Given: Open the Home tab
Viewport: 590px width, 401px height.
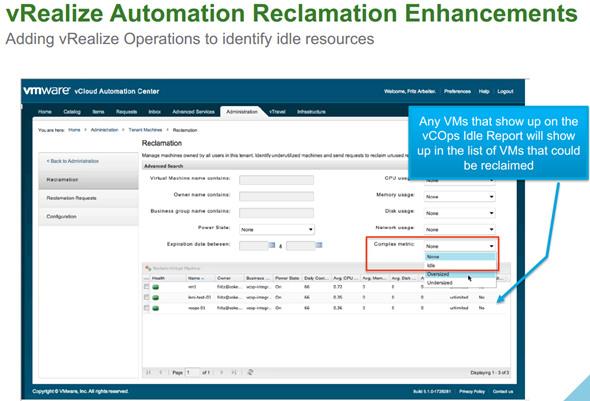Looking at the screenshot, I should click(44, 112).
